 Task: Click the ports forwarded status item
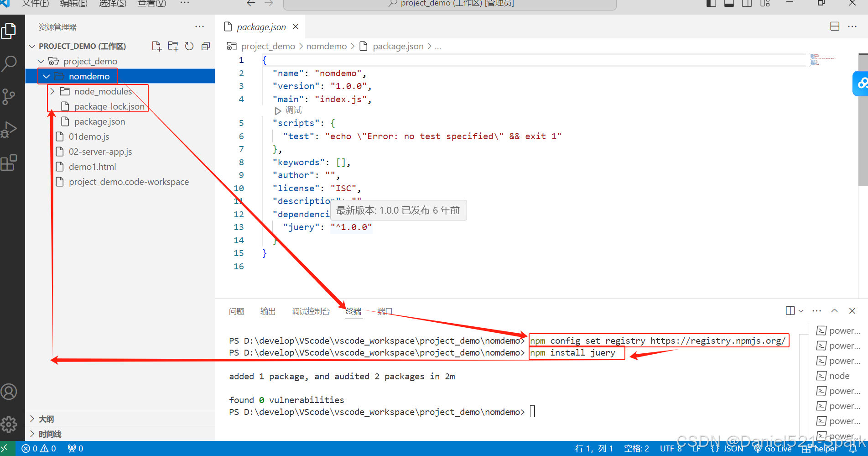[76, 448]
